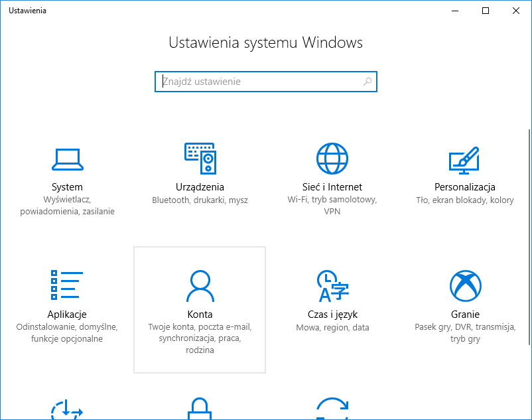Click the 'Konta' title text

200,315
